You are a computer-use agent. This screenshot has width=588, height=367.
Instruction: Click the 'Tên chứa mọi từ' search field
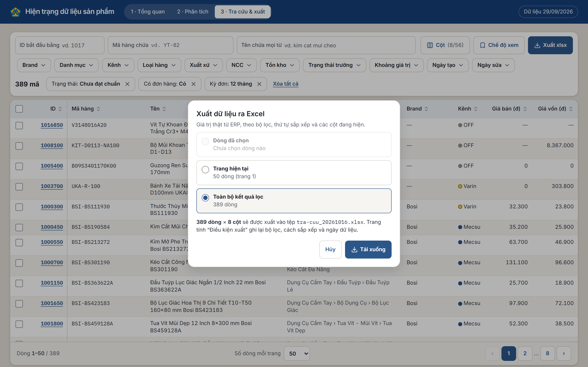[x=326, y=45]
